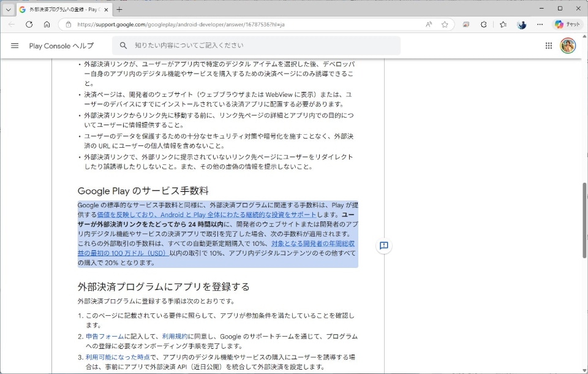Viewport: 588px width, 374px height.
Task: Open the Copilot チャット button
Action: tap(567, 25)
